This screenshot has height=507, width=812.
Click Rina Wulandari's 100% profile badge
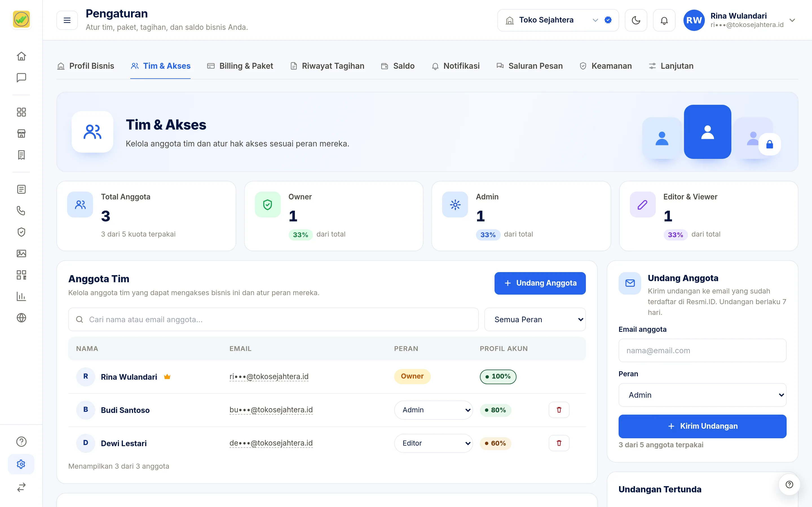click(x=498, y=377)
